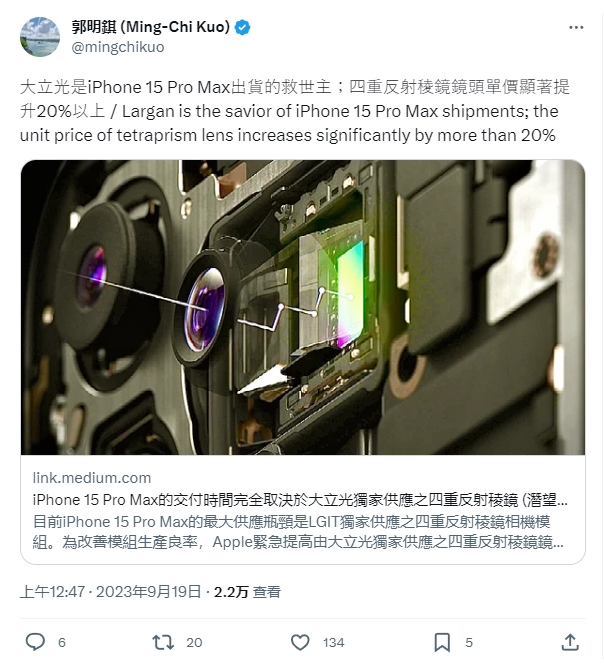
Task: Click the like count 134
Action: click(334, 642)
